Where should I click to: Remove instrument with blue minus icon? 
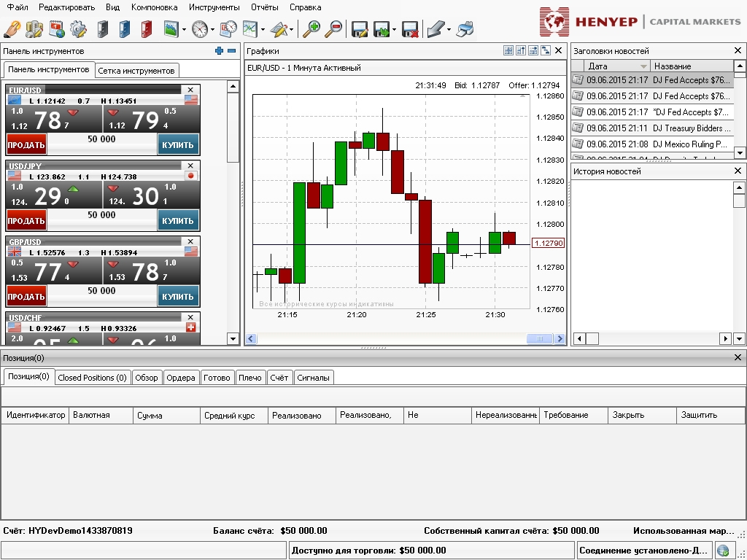[x=231, y=51]
